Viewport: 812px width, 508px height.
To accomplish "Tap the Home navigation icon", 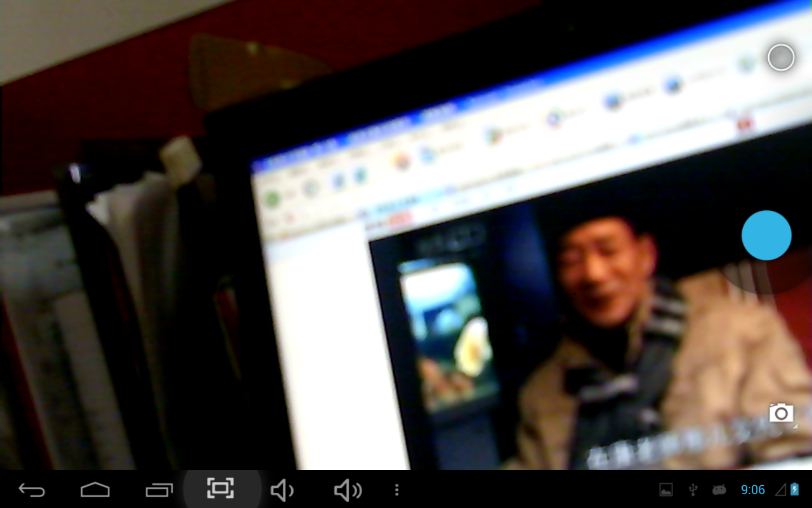I will pyautogui.click(x=95, y=490).
